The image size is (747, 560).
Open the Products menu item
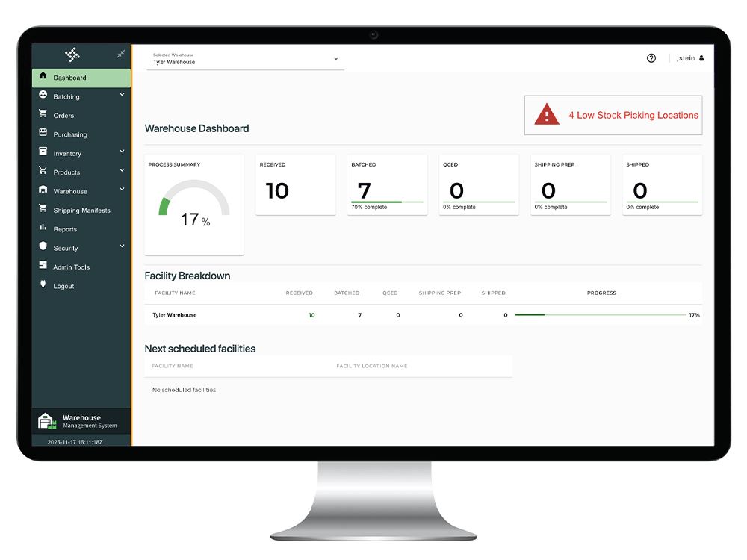66,172
